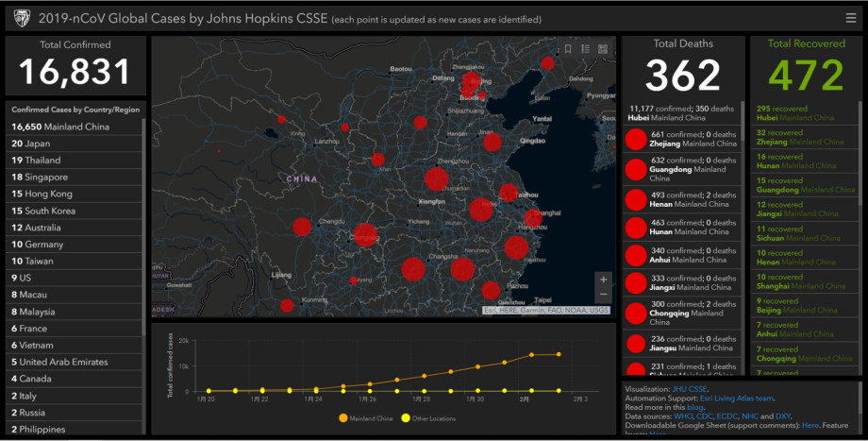Open the WHO data source link
This screenshot has width=868, height=441.
(683, 416)
